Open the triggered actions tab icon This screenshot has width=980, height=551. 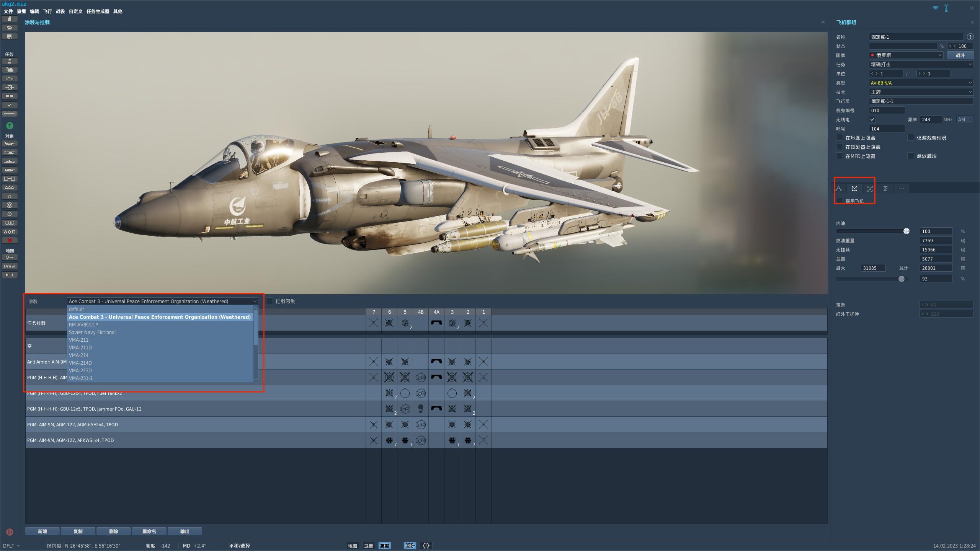[870, 188]
